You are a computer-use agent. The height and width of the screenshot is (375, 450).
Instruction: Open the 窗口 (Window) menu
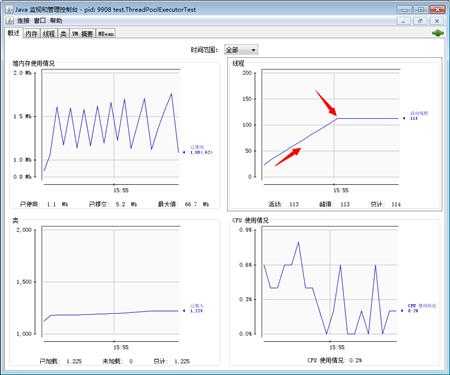tap(40, 21)
